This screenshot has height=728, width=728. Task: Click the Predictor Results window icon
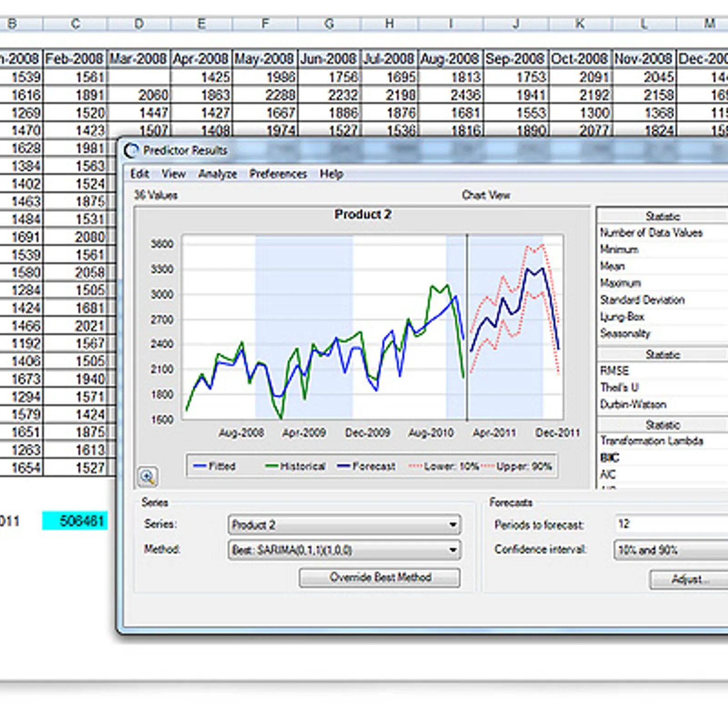pyautogui.click(x=131, y=150)
